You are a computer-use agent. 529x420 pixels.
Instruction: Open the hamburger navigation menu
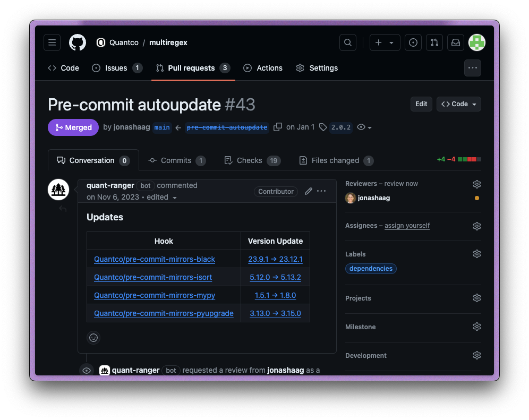(x=52, y=42)
